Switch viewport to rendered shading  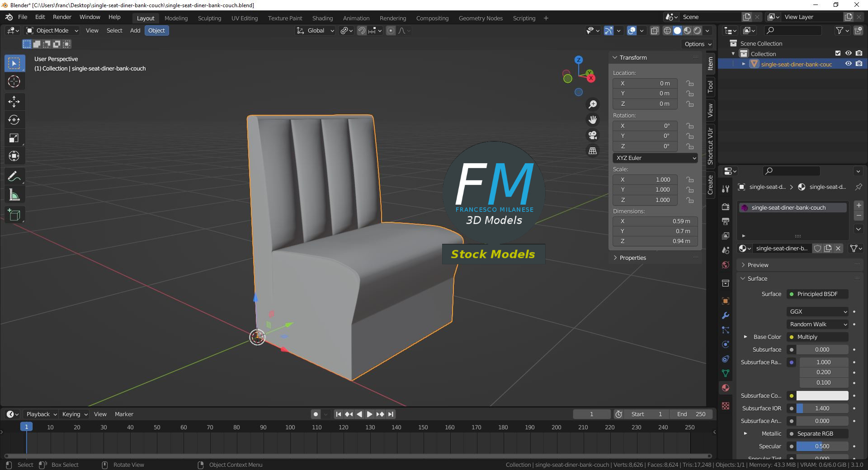[697, 31]
